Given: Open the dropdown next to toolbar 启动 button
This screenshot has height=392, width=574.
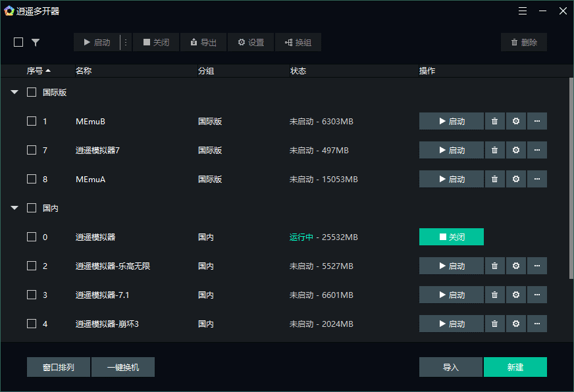Looking at the screenshot, I should pyautogui.click(x=126, y=41).
